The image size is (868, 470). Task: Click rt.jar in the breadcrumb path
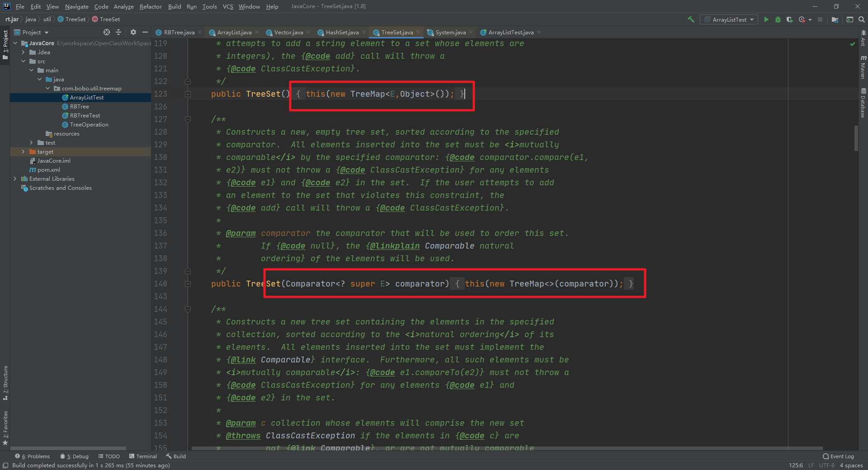[12, 19]
